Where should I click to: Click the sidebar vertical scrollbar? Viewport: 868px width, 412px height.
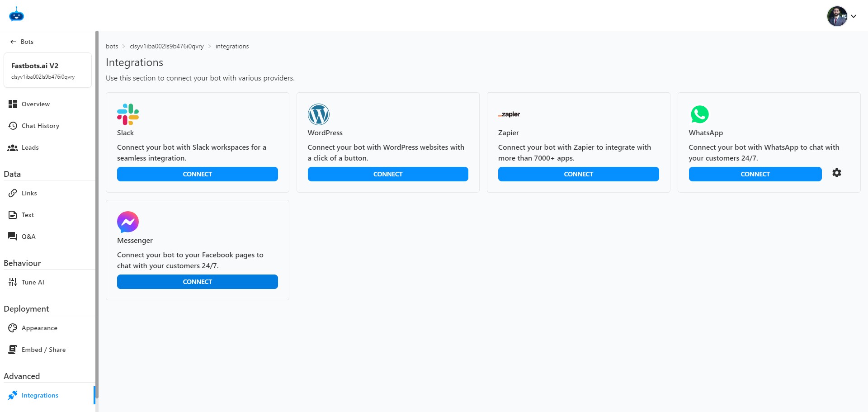click(x=97, y=215)
